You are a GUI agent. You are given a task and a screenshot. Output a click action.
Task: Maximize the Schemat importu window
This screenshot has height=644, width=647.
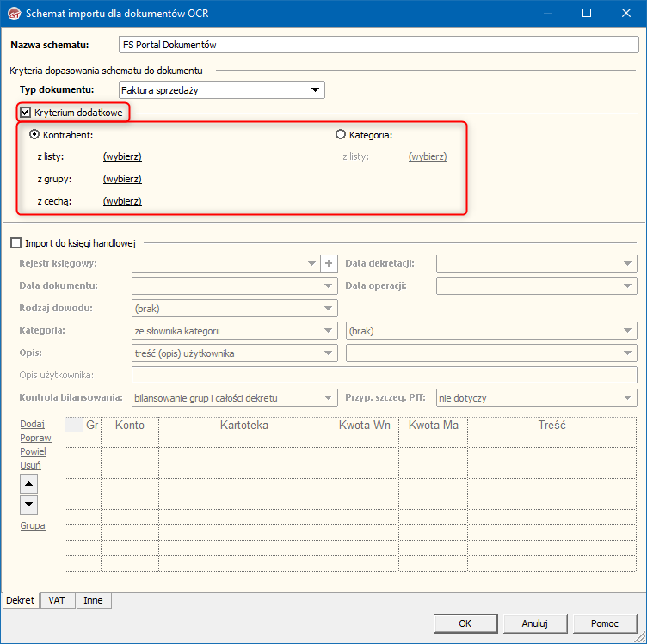coord(587,13)
